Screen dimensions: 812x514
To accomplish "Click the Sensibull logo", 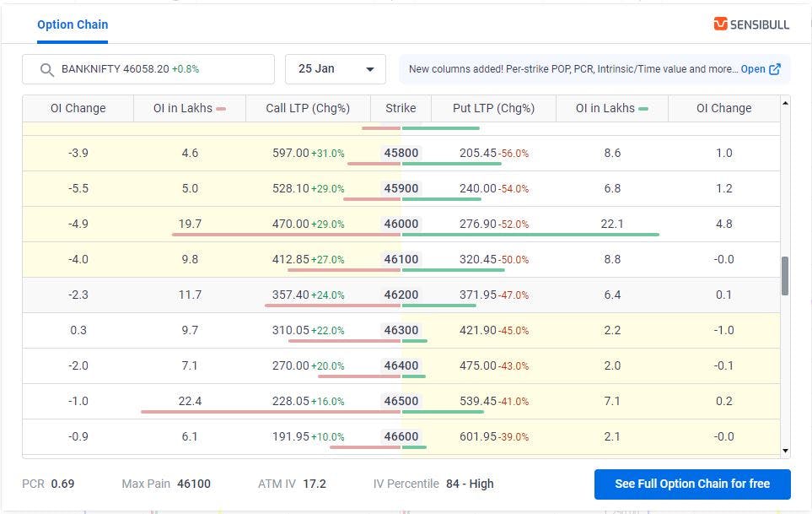I will point(751,24).
